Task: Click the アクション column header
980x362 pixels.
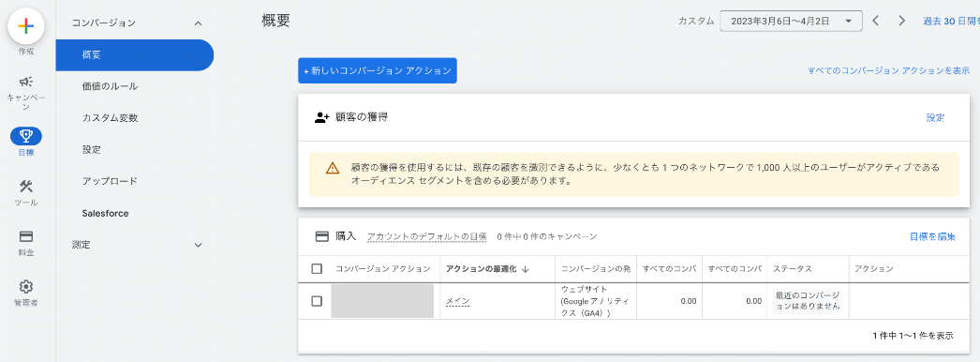Action: click(874, 269)
